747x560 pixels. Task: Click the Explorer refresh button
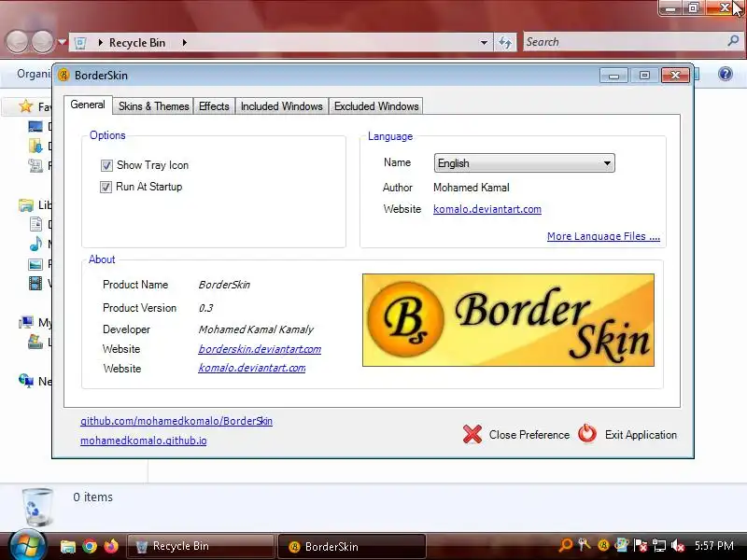pyautogui.click(x=505, y=42)
